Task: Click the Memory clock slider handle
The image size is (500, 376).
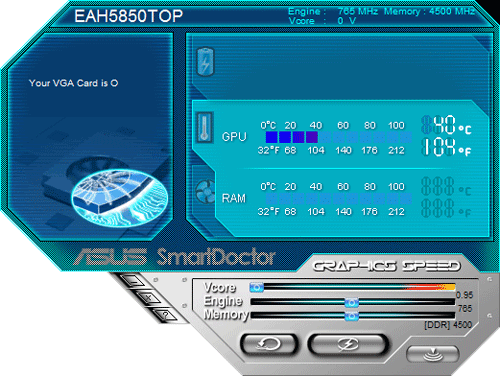Action: [351, 316]
